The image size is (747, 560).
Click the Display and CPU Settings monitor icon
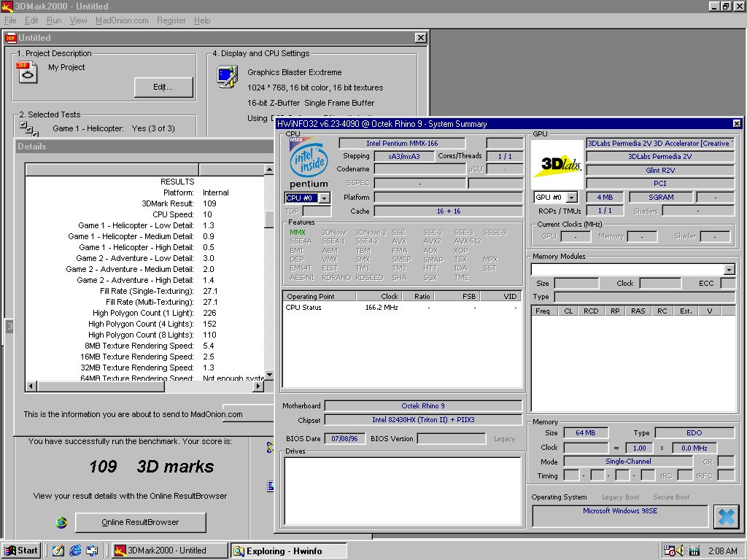pos(228,77)
